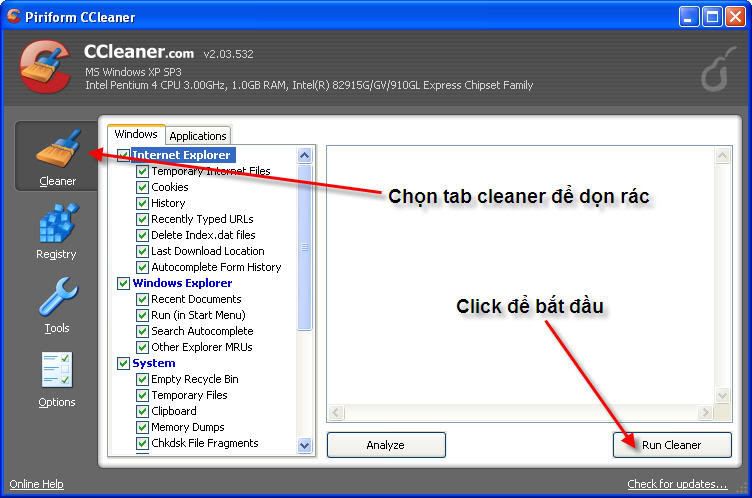Select the System heading
This screenshot has width=752, height=498.
tap(154, 363)
